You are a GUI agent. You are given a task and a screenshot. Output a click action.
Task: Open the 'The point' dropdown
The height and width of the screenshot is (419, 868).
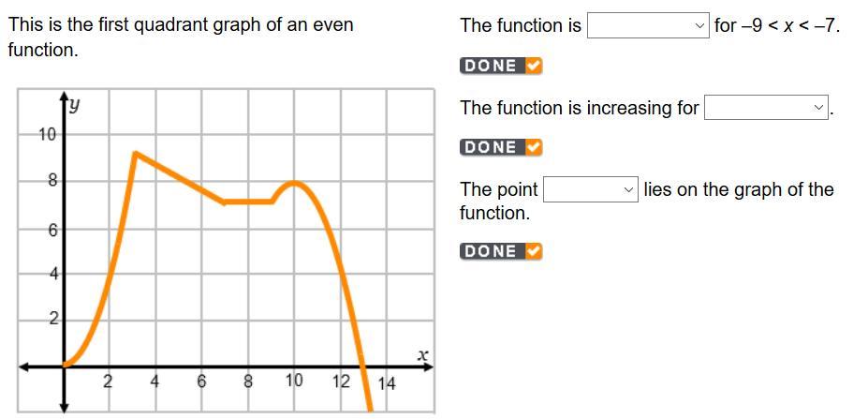[x=591, y=189]
